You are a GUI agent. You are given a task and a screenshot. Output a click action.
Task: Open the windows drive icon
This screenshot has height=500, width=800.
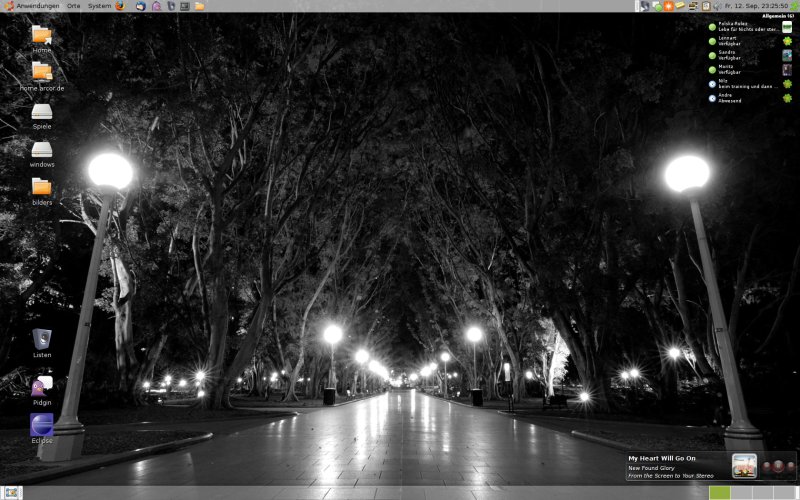(41, 150)
